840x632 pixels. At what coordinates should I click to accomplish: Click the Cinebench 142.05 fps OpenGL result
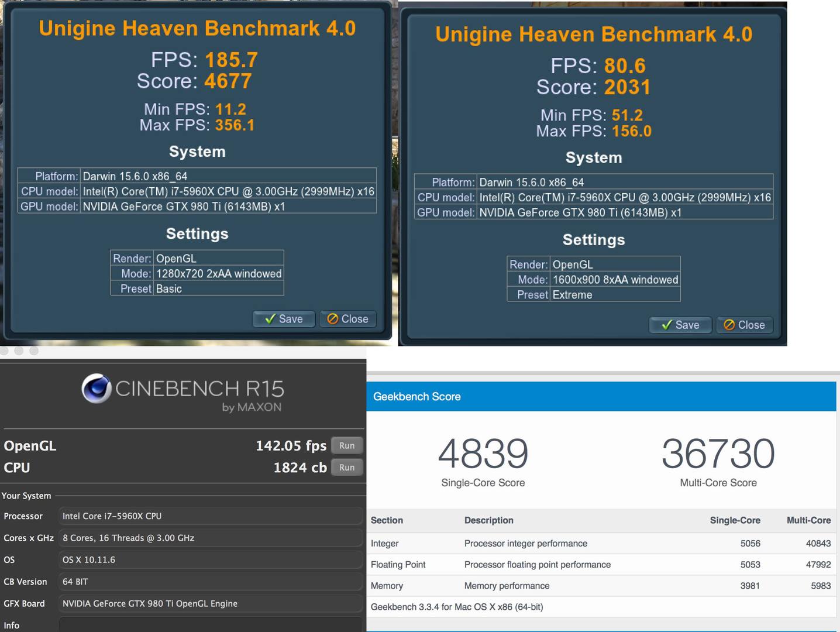coord(291,446)
